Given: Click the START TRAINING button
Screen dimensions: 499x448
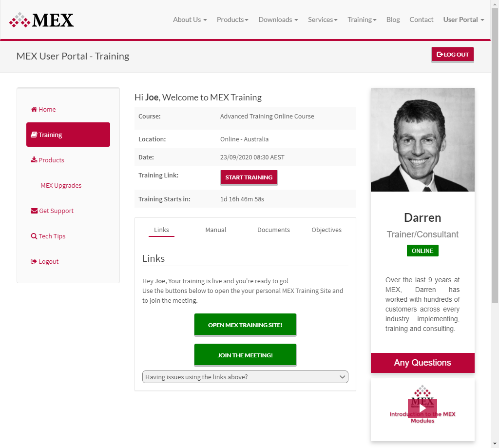Looking at the screenshot, I should (249, 177).
